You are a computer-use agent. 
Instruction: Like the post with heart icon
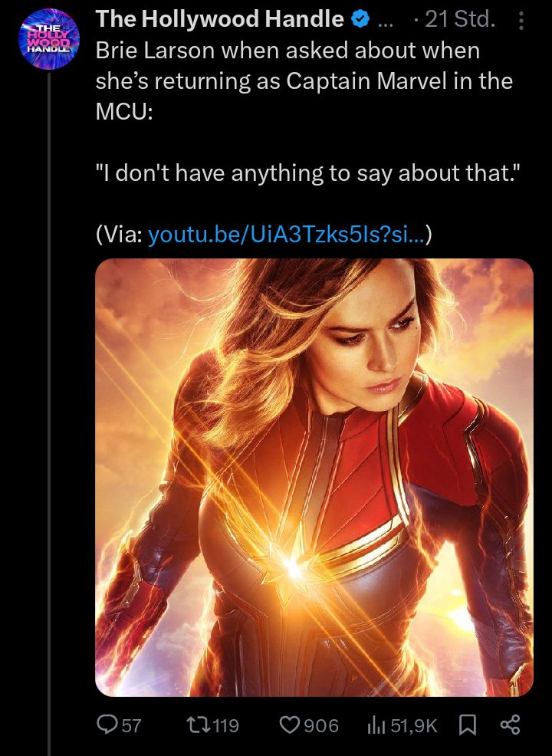click(x=290, y=725)
